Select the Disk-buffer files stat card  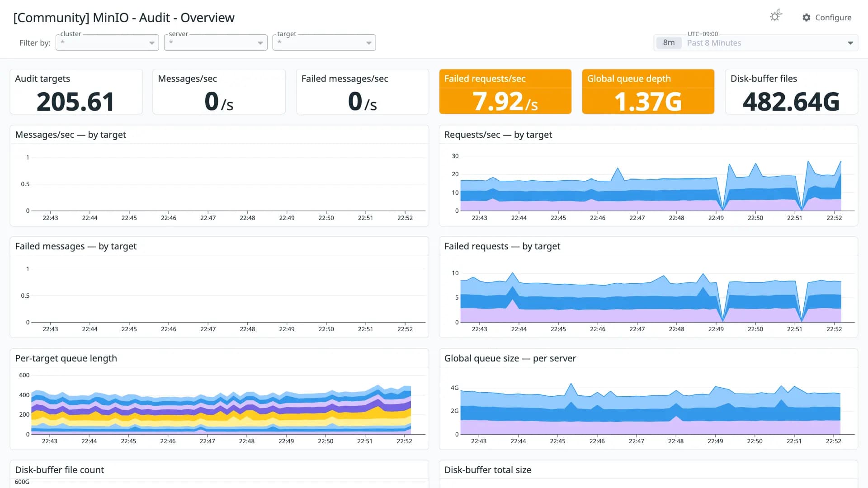tap(791, 92)
